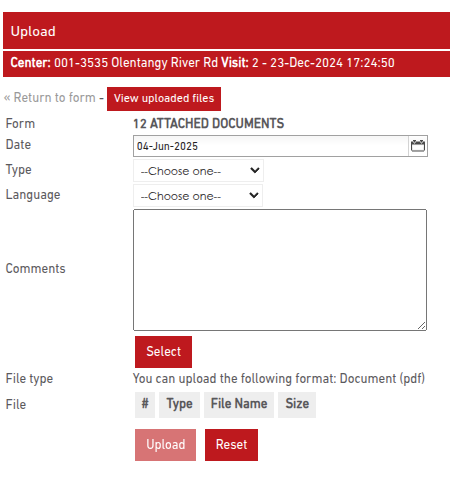450x490 pixels.
Task: Open the calendar date picker icon
Action: click(418, 146)
